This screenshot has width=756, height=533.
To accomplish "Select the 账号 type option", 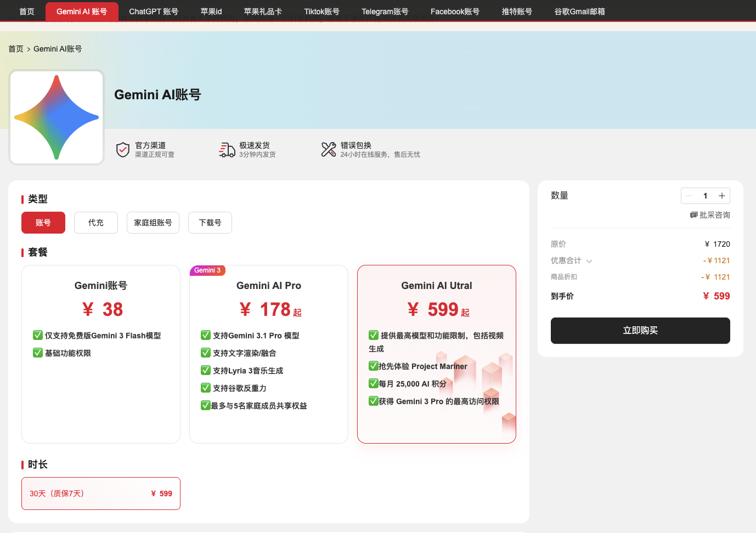I will pyautogui.click(x=43, y=223).
